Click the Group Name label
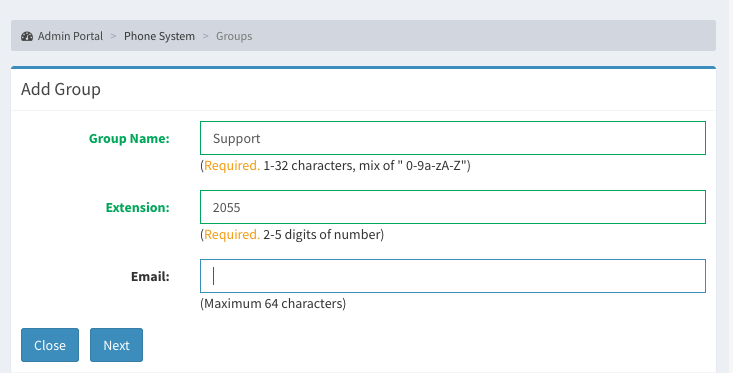 (129, 138)
